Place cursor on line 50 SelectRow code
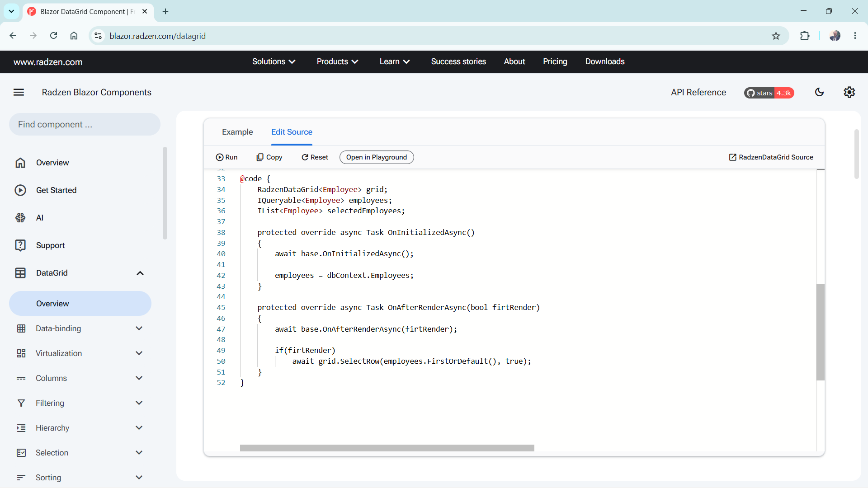 point(412,361)
